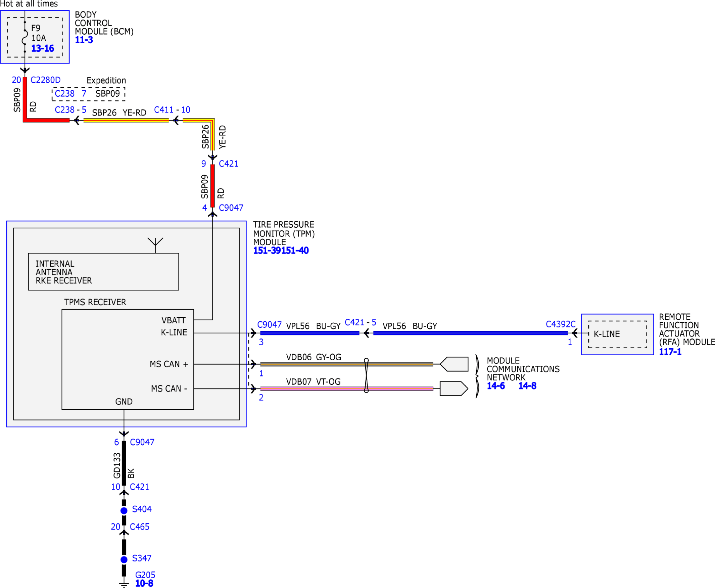Click the MODULE COMMUNICATIONS NETWORK label
Screen dimensions: 715x588
click(523, 369)
